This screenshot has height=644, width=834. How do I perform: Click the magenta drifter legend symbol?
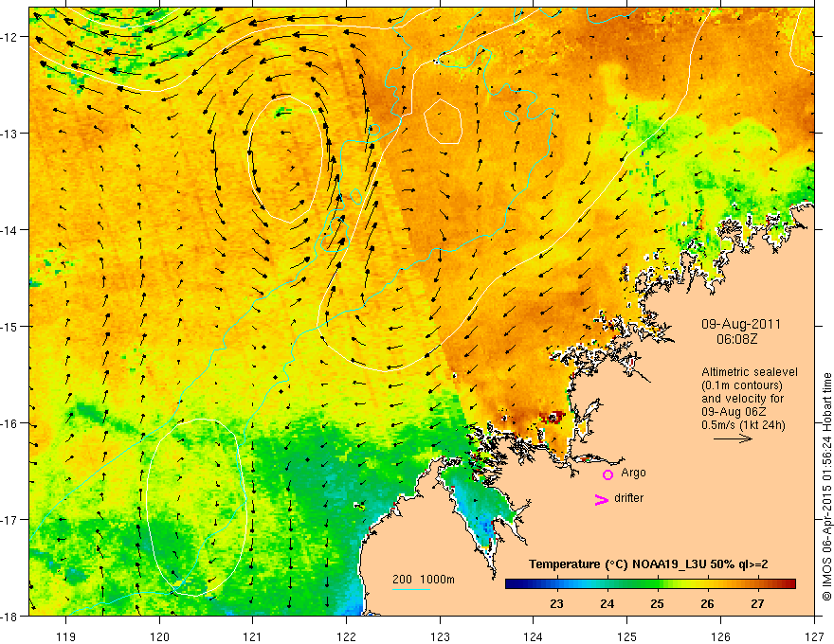pyautogui.click(x=602, y=499)
